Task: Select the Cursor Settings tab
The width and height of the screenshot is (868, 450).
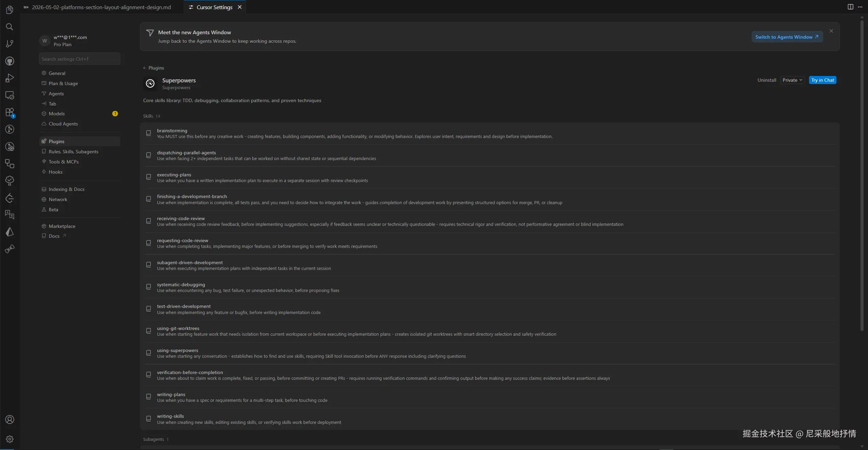Action: pos(214,7)
